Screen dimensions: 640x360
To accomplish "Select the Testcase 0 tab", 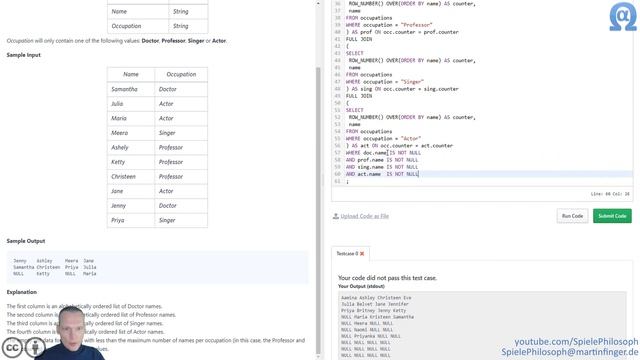I will (x=350, y=253).
